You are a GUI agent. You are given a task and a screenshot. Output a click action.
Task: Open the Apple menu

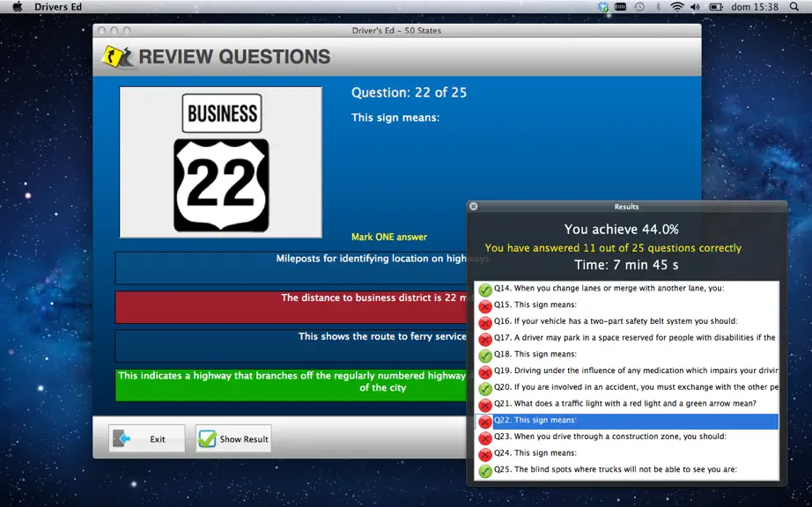coord(17,7)
